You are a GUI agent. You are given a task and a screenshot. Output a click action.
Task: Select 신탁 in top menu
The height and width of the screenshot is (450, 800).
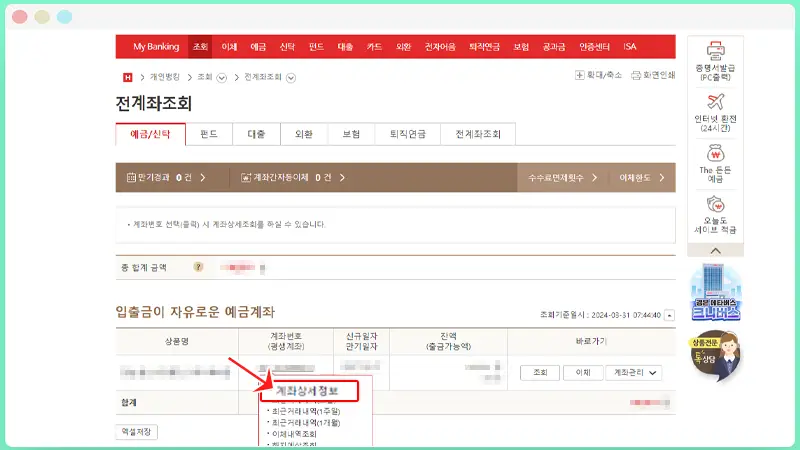(x=287, y=46)
